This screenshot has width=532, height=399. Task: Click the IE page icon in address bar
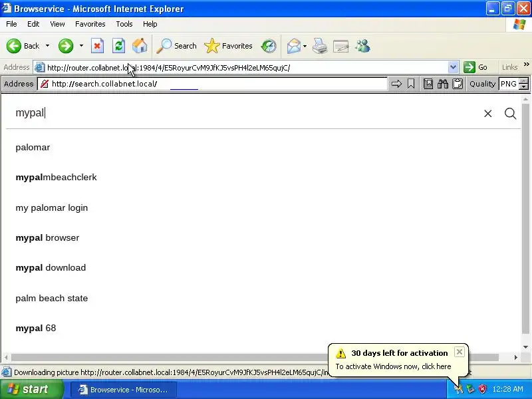pyautogui.click(x=40, y=67)
